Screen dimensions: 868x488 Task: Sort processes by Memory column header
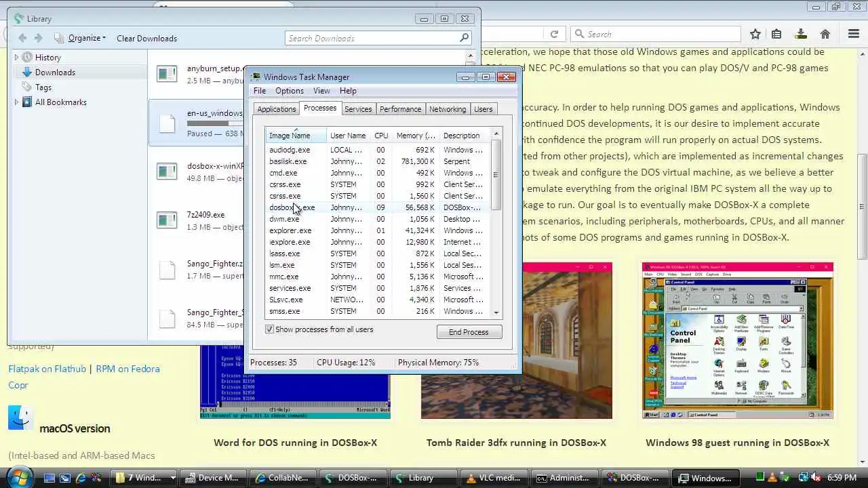416,136
